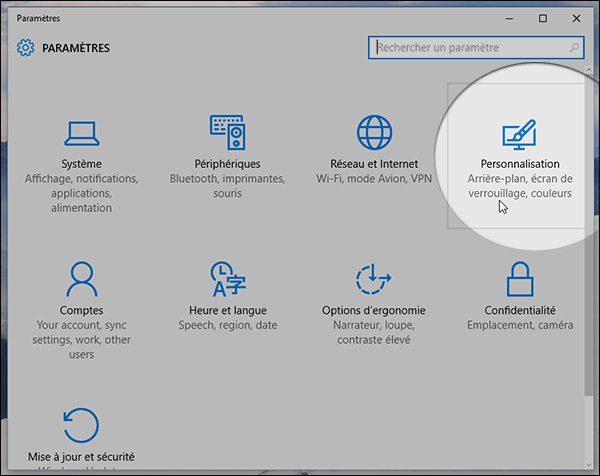600x476 pixels.
Task: Select the Comptes label
Action: point(82,310)
